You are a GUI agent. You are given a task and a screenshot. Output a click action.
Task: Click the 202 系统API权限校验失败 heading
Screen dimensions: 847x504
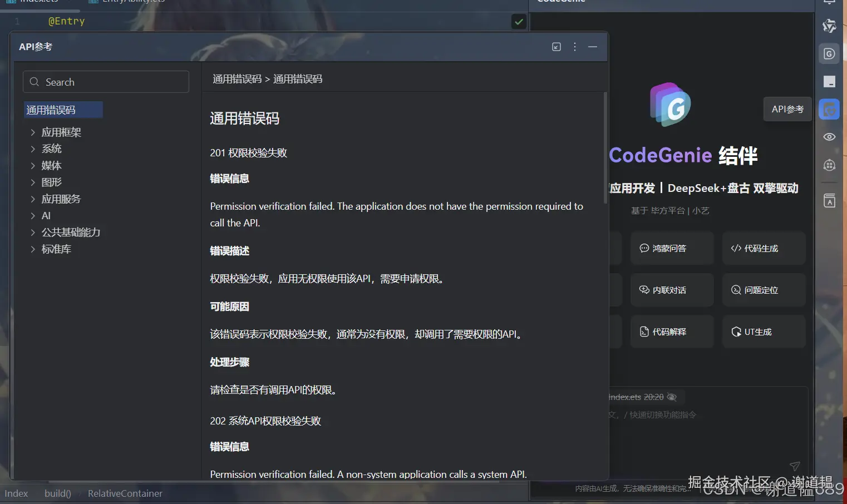(x=265, y=421)
